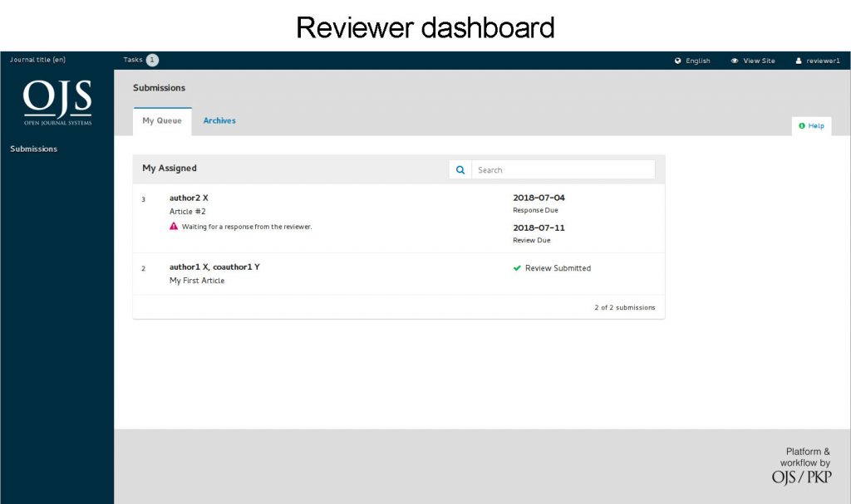
Task: Click the warning icon on Article #2
Action: click(173, 226)
